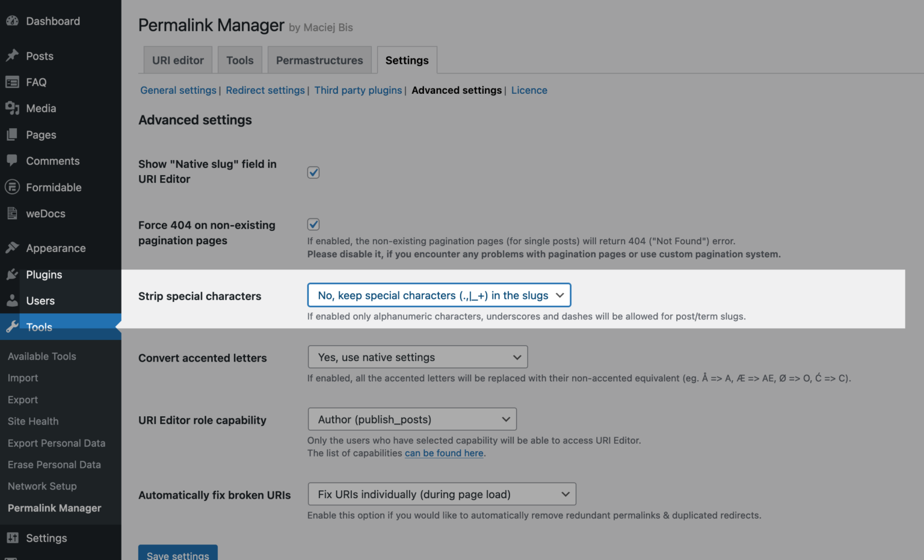
Task: Click the Dashboard icon in the sidebar
Action: point(12,20)
